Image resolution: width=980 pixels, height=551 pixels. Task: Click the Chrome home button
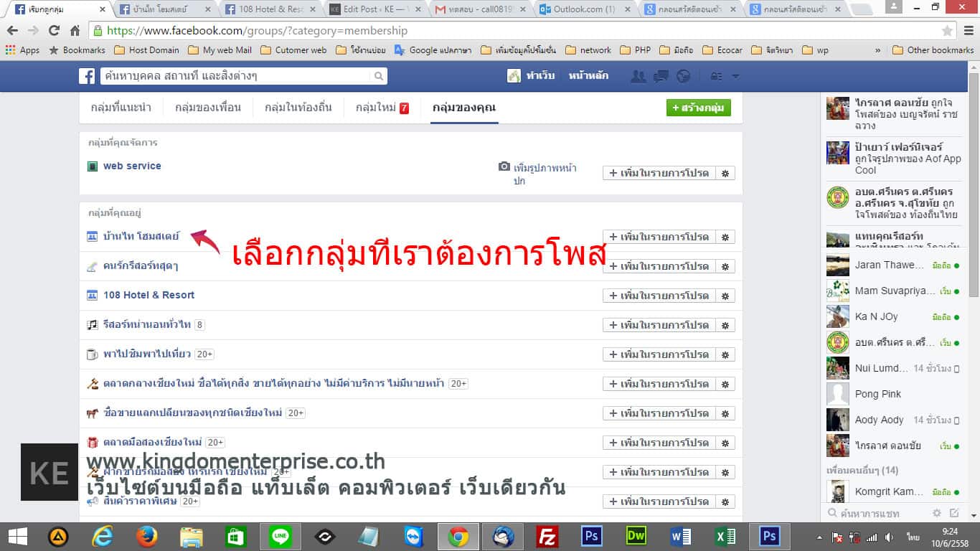pyautogui.click(x=75, y=31)
